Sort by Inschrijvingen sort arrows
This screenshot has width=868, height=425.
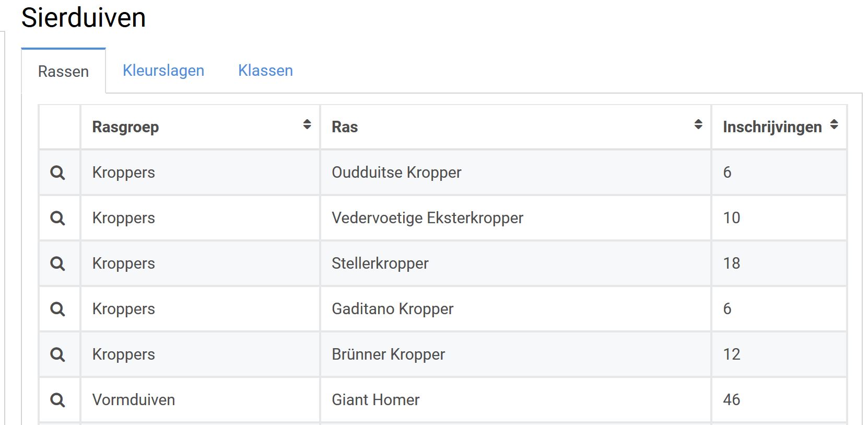[834, 124]
